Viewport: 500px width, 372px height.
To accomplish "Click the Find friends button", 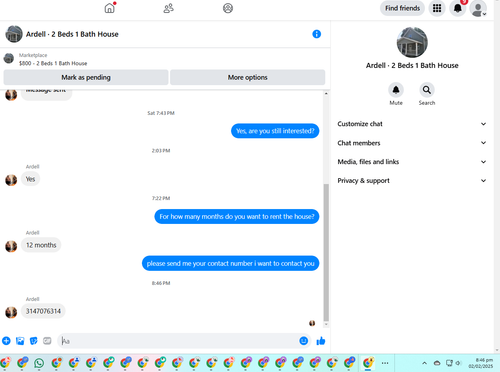I will (402, 8).
